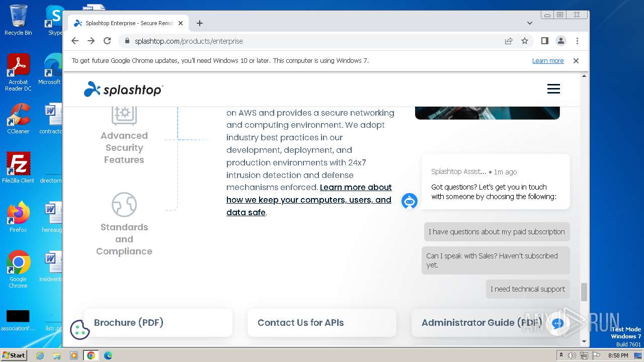
Task: Open CCleaner desktop icon
Action: click(18, 119)
